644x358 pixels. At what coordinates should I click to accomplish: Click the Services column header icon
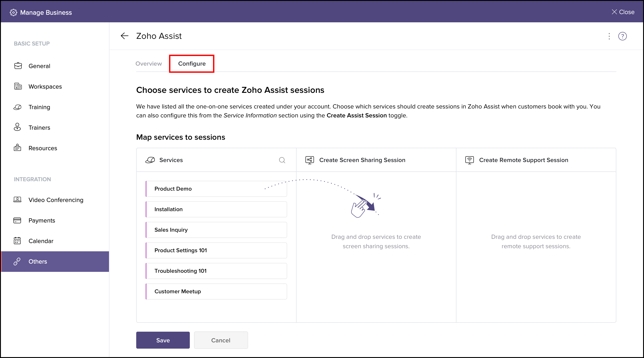pyautogui.click(x=150, y=160)
